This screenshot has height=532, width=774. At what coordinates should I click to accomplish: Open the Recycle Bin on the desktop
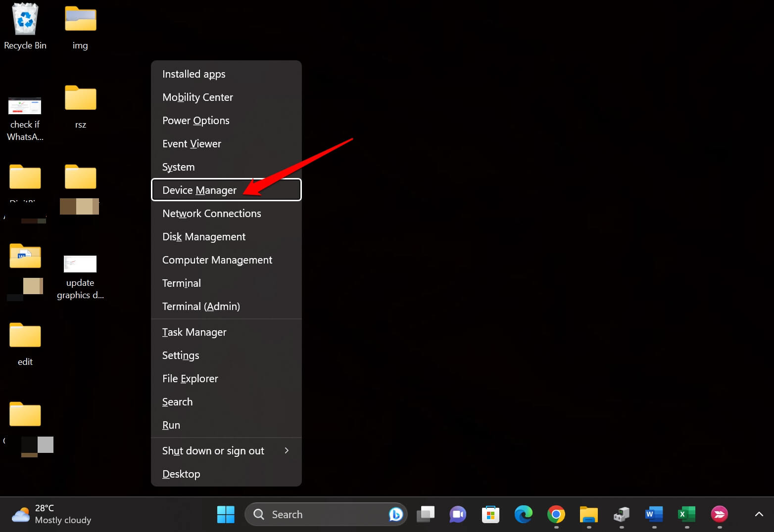[x=25, y=19]
